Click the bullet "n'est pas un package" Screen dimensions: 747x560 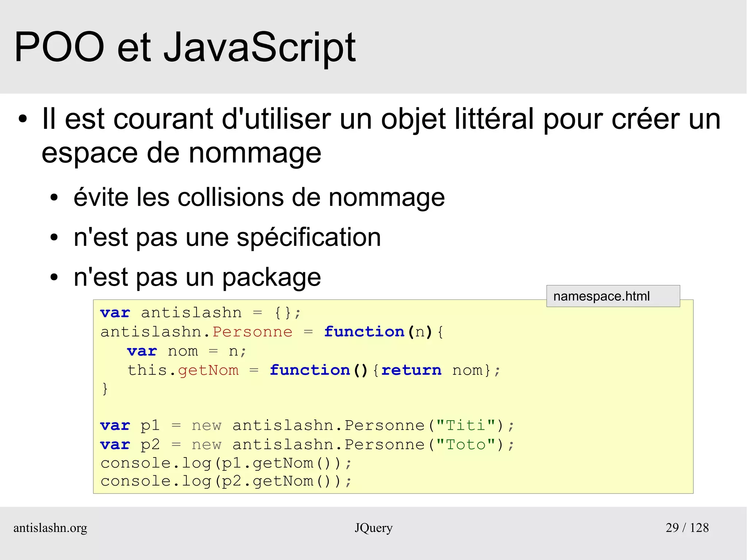coord(197,278)
